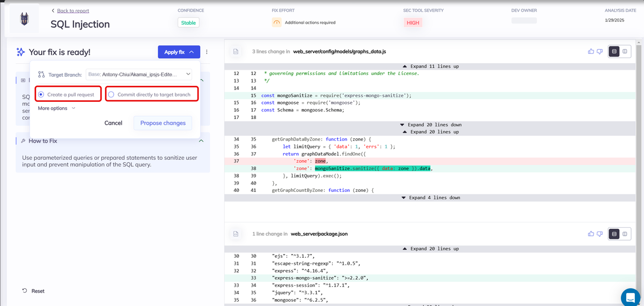Click Propose changes button
This screenshot has height=306, width=644.
click(x=163, y=123)
